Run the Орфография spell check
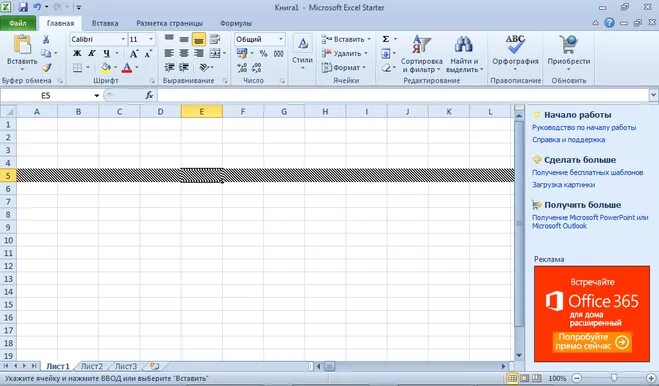659x386 pixels. 515,53
